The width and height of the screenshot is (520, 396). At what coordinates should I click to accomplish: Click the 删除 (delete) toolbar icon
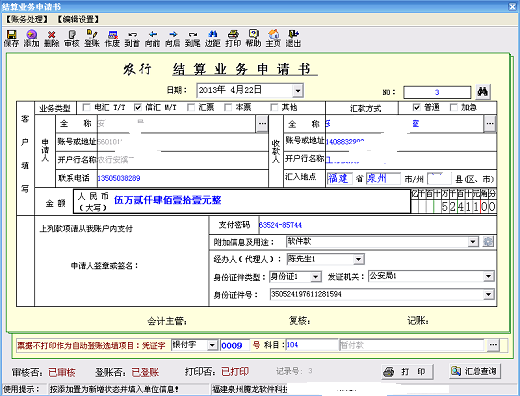coord(52,38)
